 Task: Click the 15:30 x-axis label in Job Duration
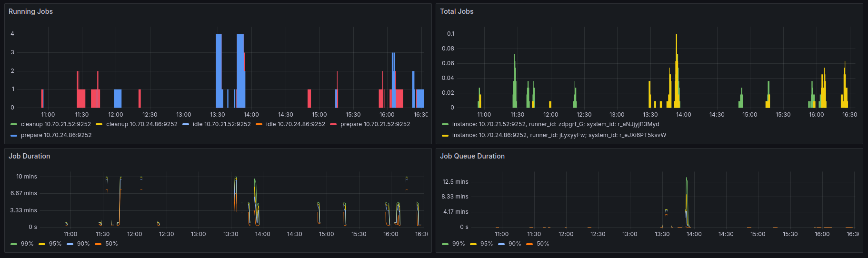(x=359, y=234)
